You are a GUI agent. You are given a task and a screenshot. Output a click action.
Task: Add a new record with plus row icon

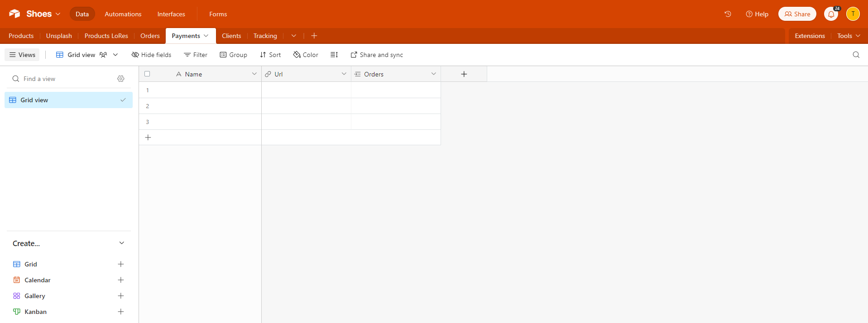[148, 138]
